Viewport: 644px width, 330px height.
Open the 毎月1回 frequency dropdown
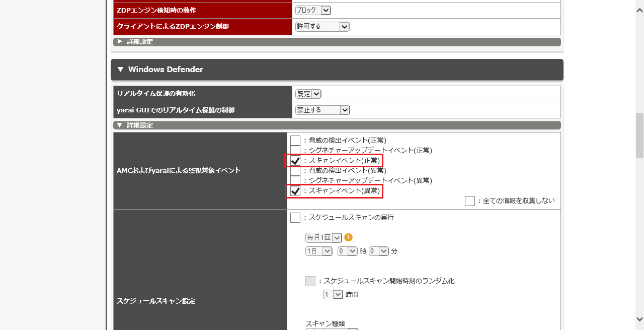point(324,237)
